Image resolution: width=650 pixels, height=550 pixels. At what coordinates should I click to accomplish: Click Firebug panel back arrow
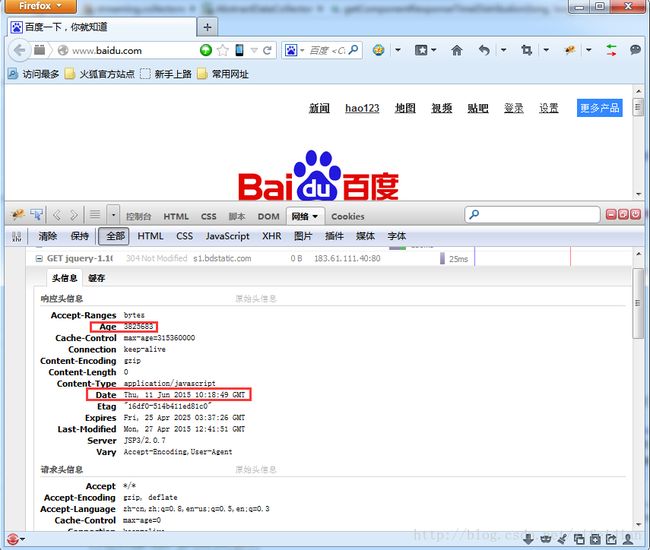(57, 215)
